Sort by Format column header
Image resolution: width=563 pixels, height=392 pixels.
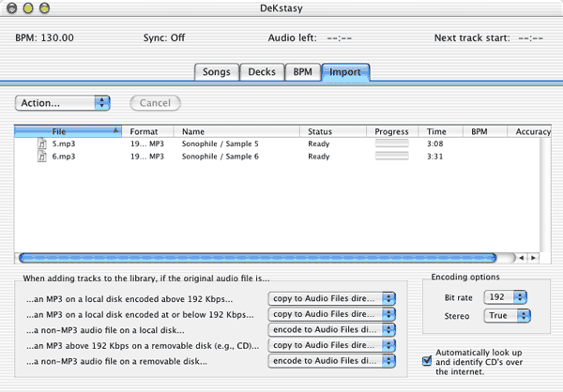(147, 131)
